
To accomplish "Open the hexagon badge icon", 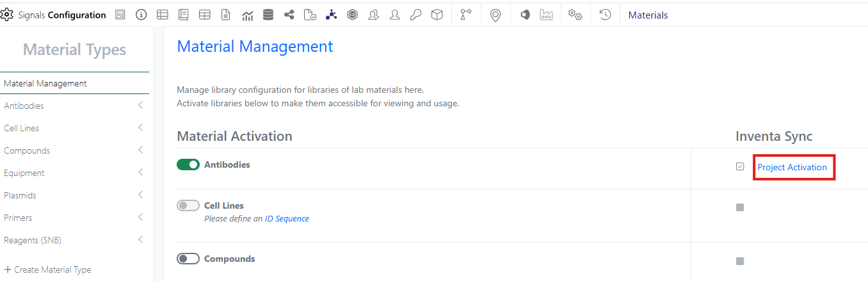I will coord(352,15).
